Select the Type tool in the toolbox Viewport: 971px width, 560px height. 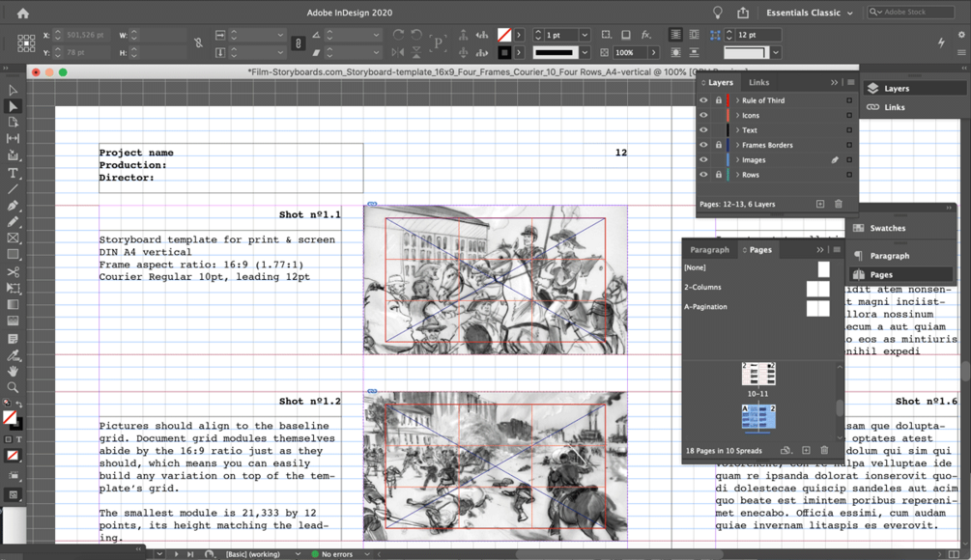coord(13,173)
